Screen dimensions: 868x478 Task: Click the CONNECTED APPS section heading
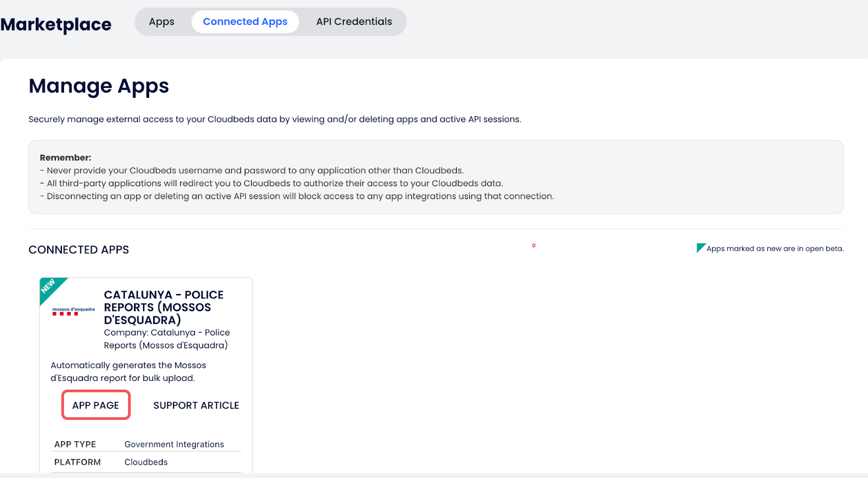coord(79,250)
